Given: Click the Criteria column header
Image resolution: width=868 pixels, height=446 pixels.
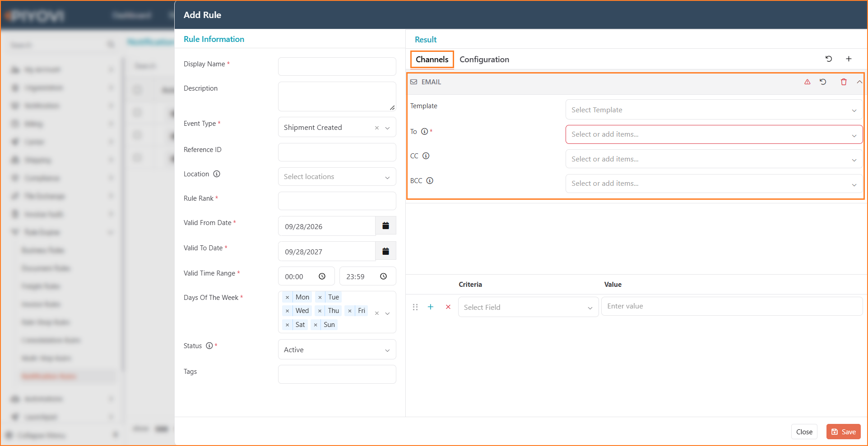Looking at the screenshot, I should (x=470, y=285).
